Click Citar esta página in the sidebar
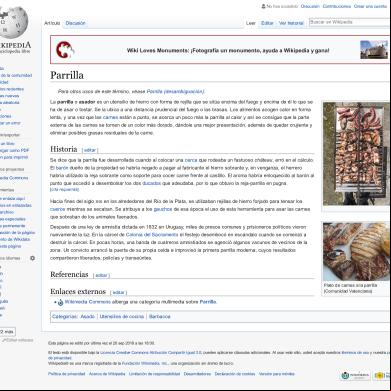Image resolution: width=391 pixels, height=391 pixels. [11, 246]
